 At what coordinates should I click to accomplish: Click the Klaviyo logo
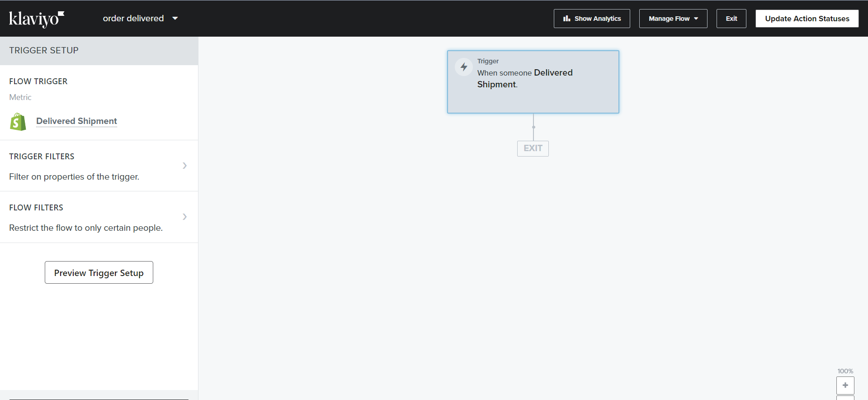[x=37, y=19]
